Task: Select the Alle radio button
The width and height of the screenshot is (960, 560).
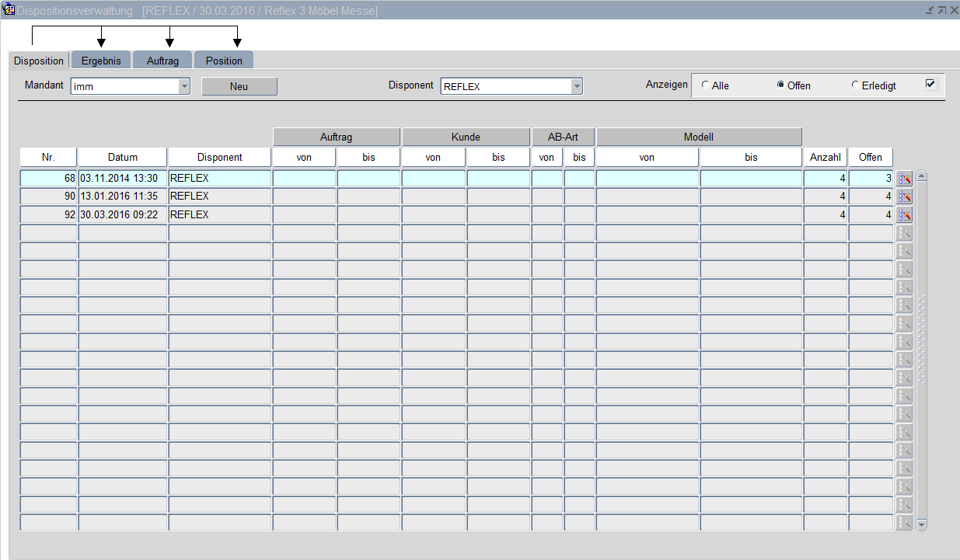Action: pyautogui.click(x=705, y=85)
